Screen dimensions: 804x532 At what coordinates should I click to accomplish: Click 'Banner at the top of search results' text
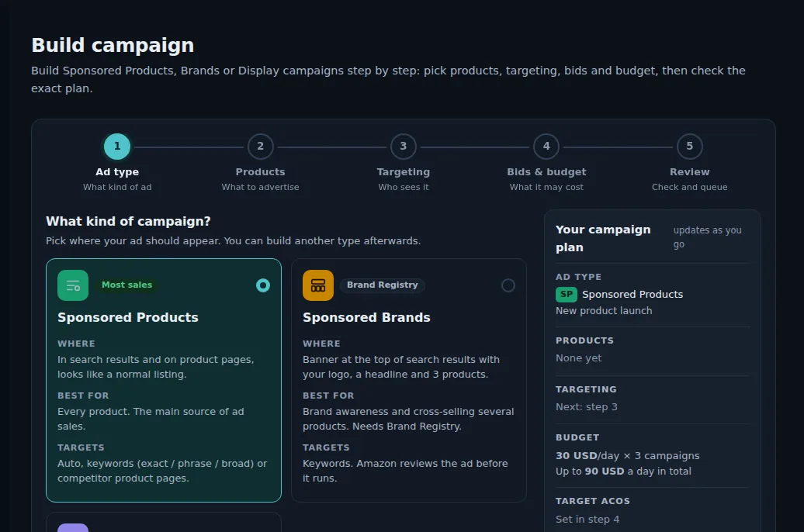point(401,367)
